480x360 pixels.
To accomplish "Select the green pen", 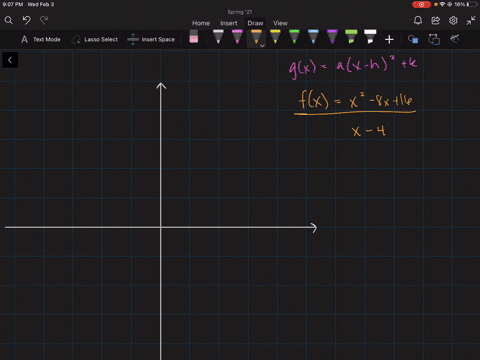I will coord(294,37).
